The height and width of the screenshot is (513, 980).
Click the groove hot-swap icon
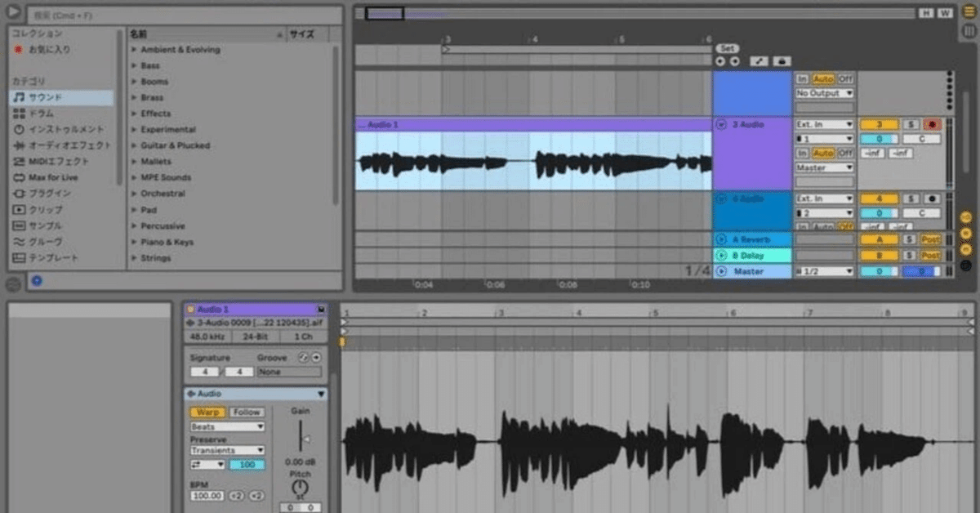pos(303,358)
